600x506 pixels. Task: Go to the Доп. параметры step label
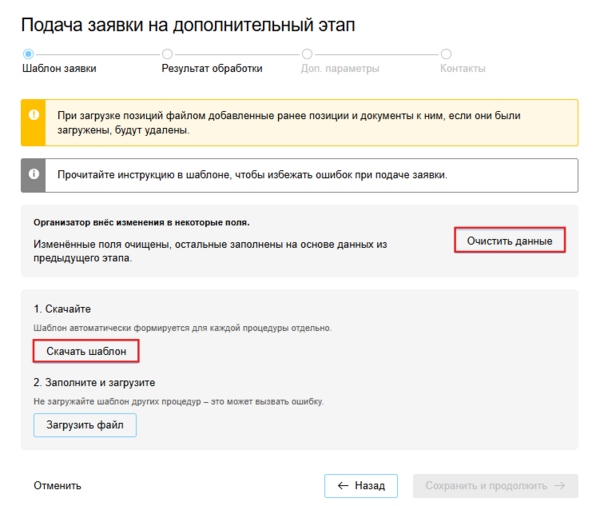click(340, 69)
